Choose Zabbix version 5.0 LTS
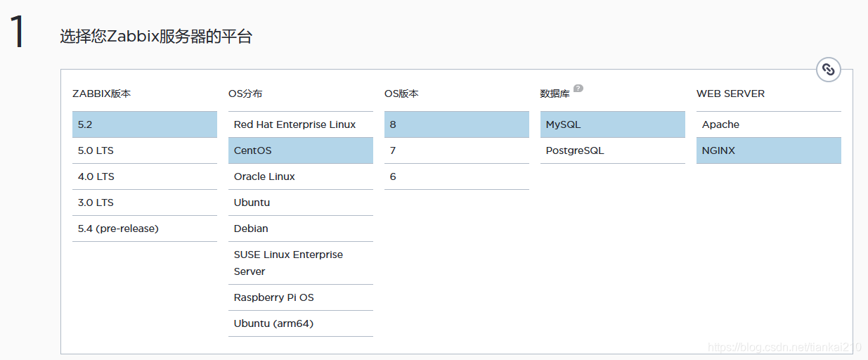 145,150
